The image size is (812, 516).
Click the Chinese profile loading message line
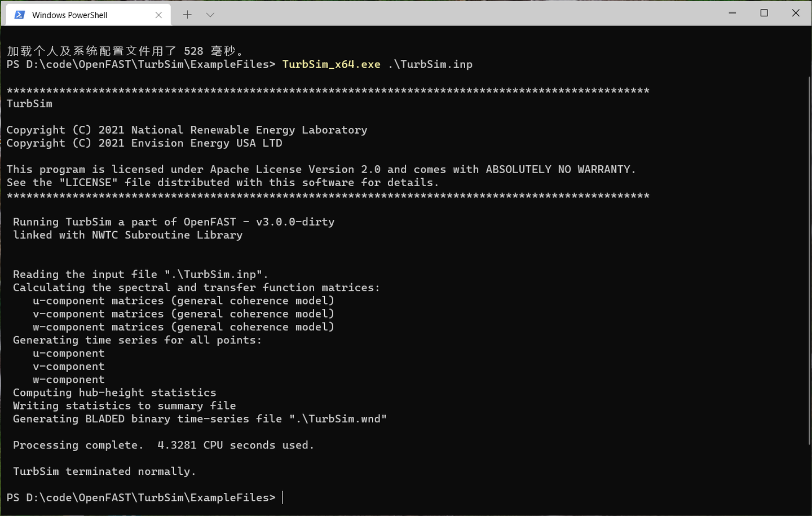tap(125, 51)
